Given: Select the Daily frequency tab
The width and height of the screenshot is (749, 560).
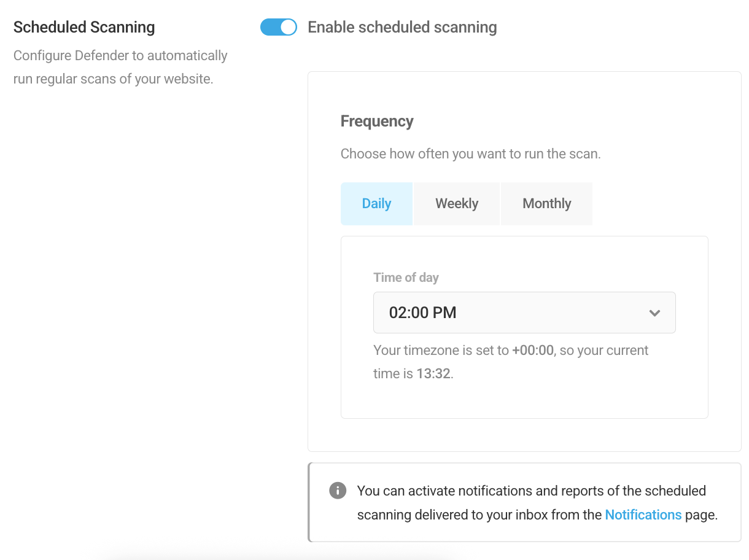Looking at the screenshot, I should coord(376,203).
